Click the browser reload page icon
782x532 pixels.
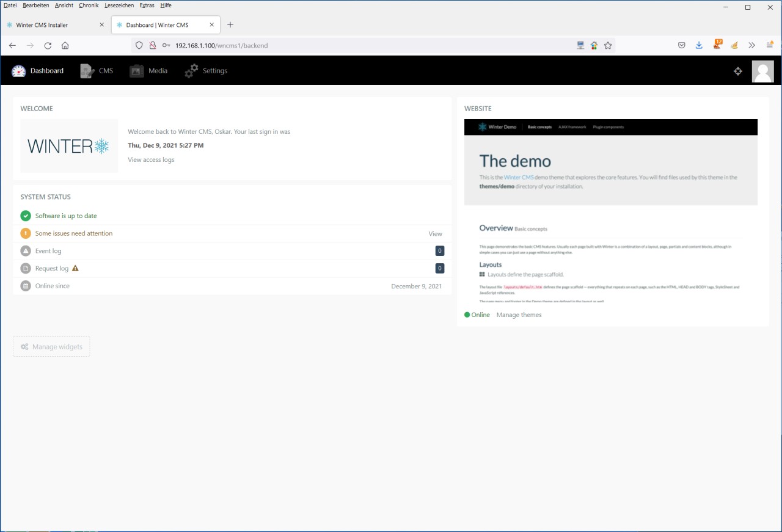(x=48, y=45)
